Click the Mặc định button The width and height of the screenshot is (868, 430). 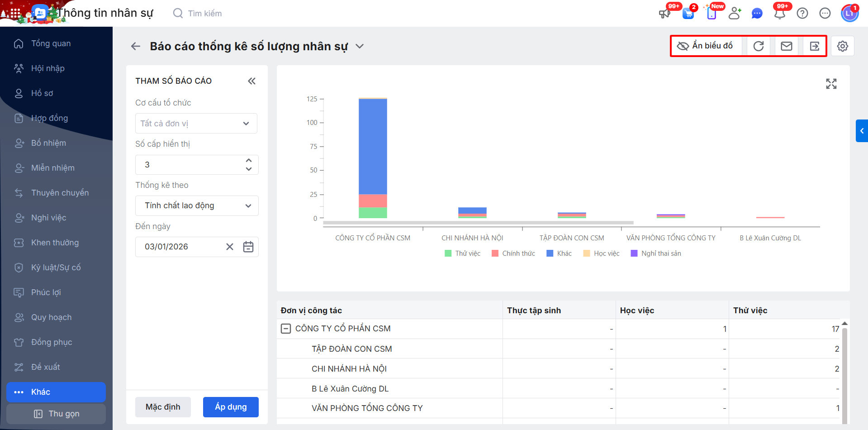click(x=163, y=407)
